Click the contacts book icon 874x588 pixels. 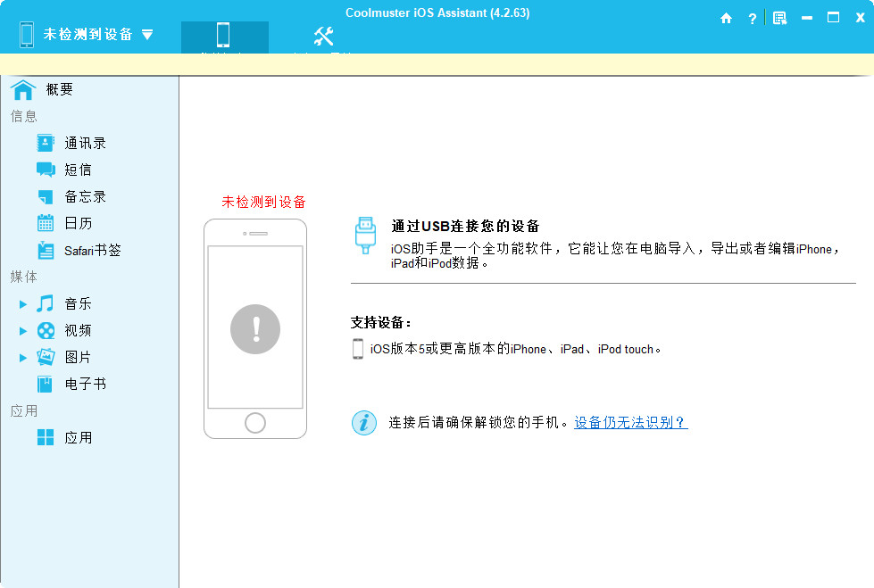click(x=46, y=144)
